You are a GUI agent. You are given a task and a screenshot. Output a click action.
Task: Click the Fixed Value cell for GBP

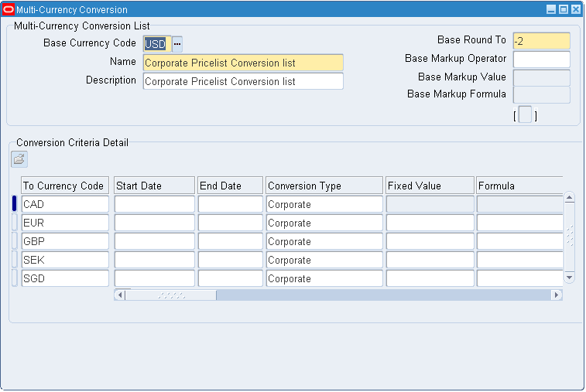click(430, 241)
